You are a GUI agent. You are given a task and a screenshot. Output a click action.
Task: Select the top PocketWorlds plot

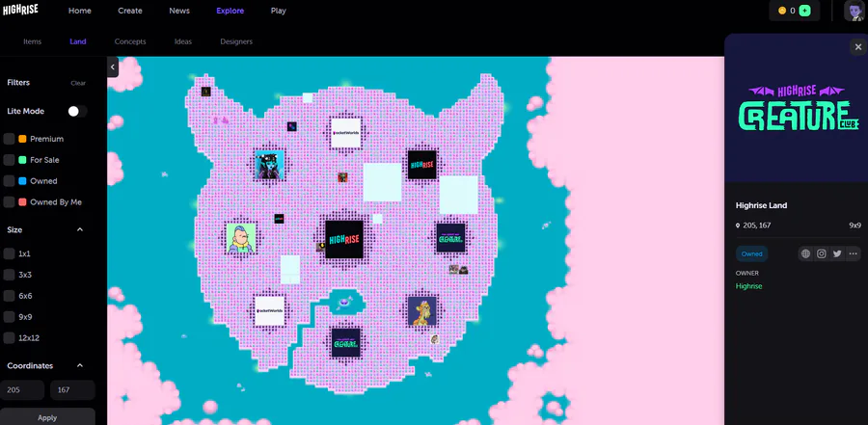pyautogui.click(x=346, y=133)
